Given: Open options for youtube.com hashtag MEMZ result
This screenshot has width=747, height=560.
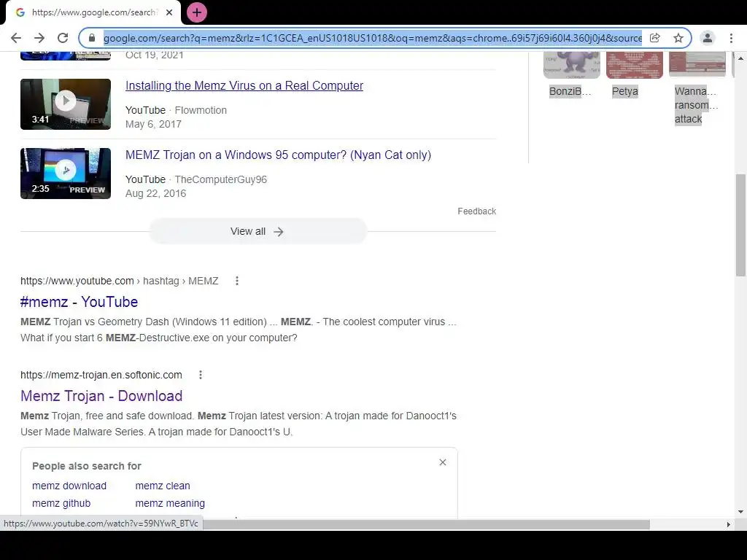Looking at the screenshot, I should [x=237, y=281].
